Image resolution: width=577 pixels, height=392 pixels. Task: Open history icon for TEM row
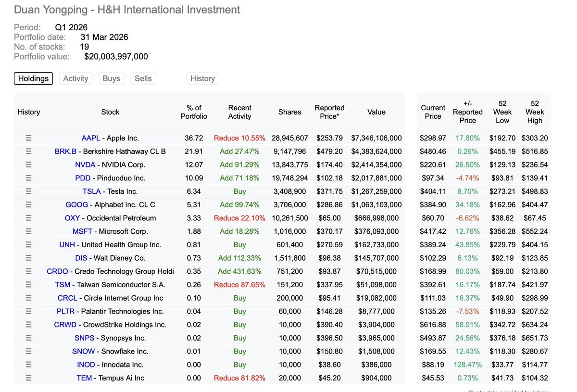pyautogui.click(x=28, y=378)
